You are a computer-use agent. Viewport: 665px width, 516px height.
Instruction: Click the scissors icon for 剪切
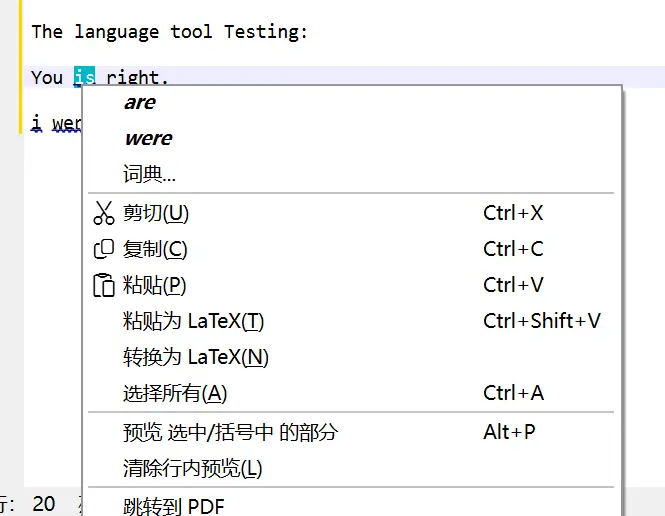pos(104,213)
